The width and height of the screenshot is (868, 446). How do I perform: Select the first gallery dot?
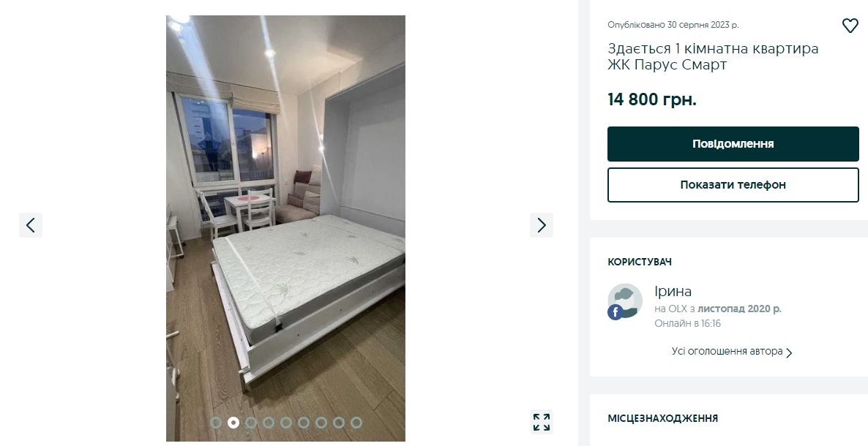[216, 423]
